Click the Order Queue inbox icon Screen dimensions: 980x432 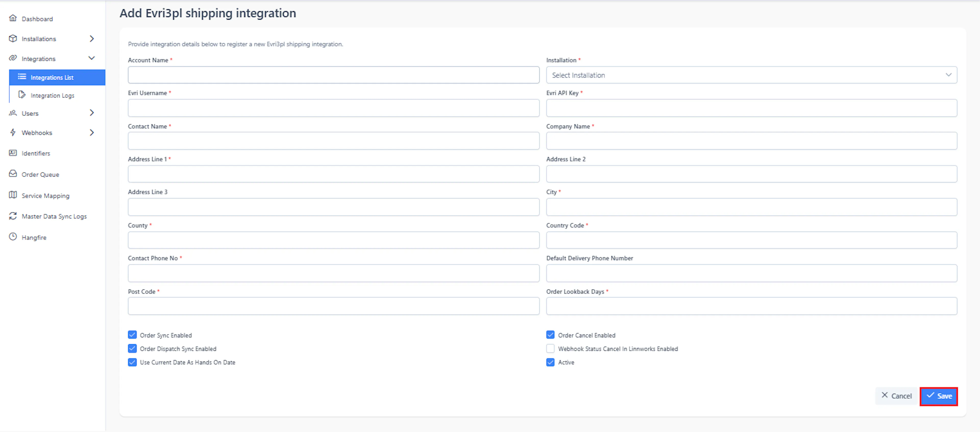[x=13, y=174]
